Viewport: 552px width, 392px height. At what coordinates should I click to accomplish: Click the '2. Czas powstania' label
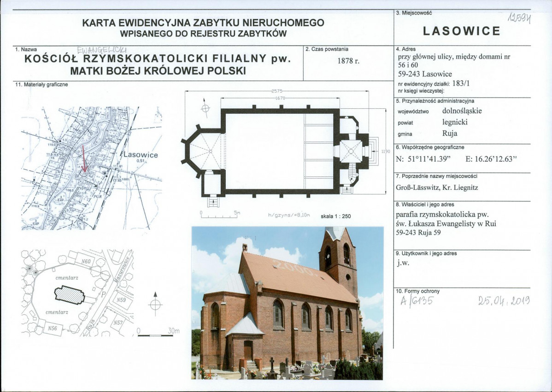pos(327,49)
